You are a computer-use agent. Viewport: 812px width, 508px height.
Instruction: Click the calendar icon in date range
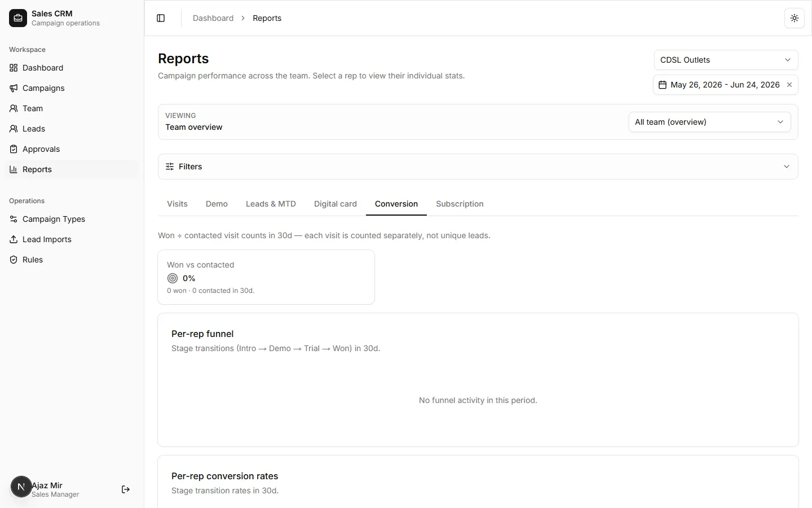(663, 85)
